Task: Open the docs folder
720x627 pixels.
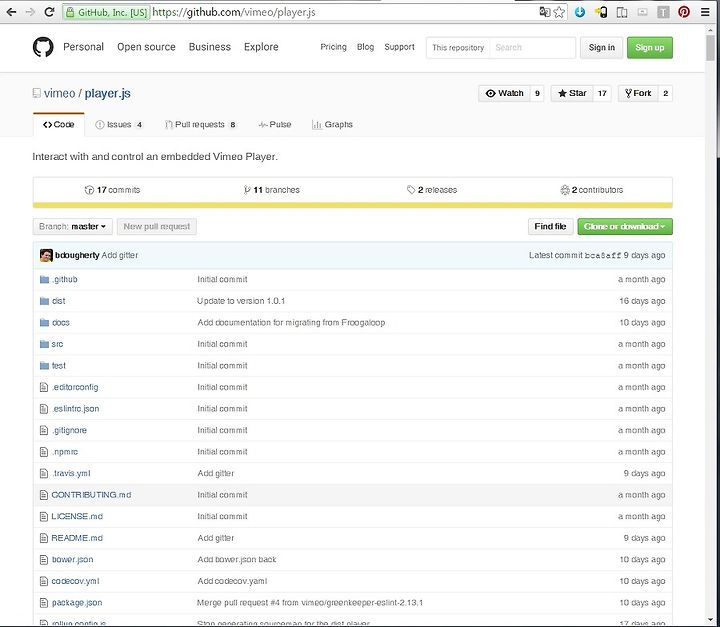Action: pos(61,322)
